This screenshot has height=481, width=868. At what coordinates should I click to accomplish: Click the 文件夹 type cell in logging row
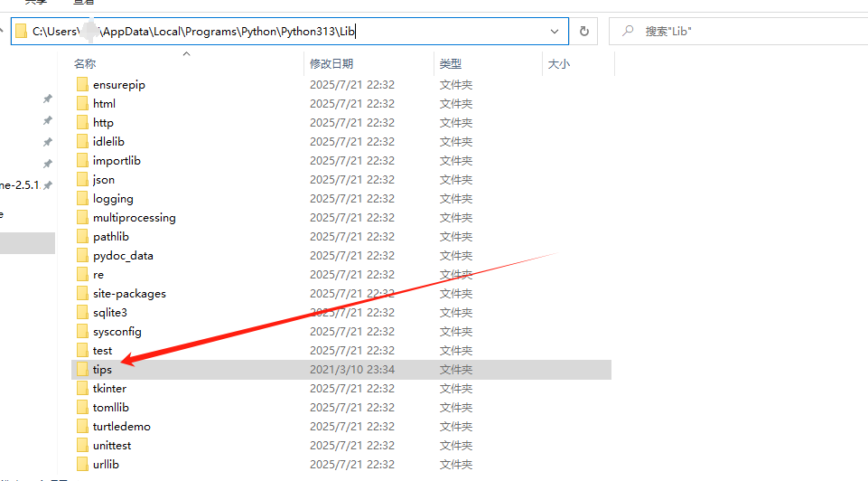[x=455, y=198]
